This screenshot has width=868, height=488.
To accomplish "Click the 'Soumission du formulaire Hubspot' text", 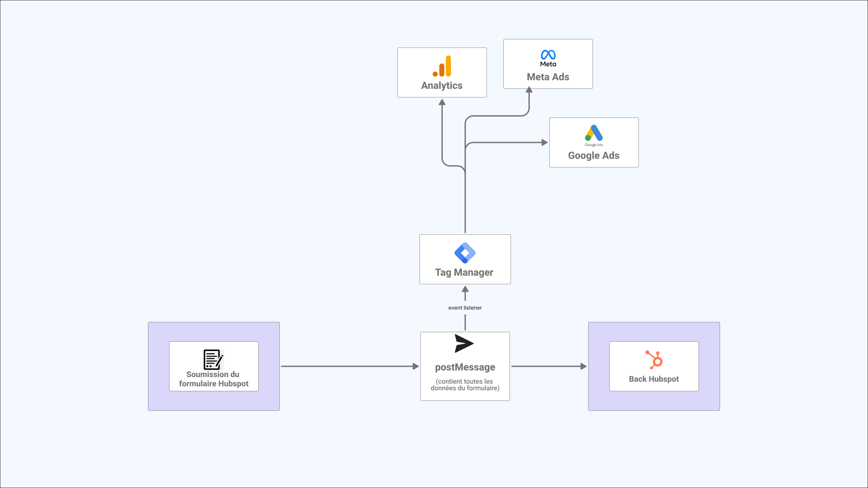I will click(214, 379).
